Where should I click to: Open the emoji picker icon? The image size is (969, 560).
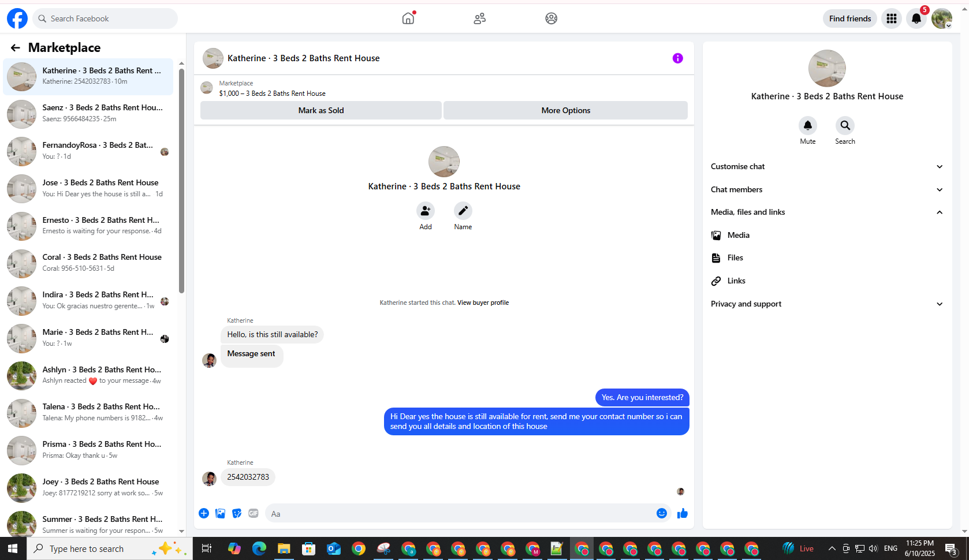click(x=662, y=513)
